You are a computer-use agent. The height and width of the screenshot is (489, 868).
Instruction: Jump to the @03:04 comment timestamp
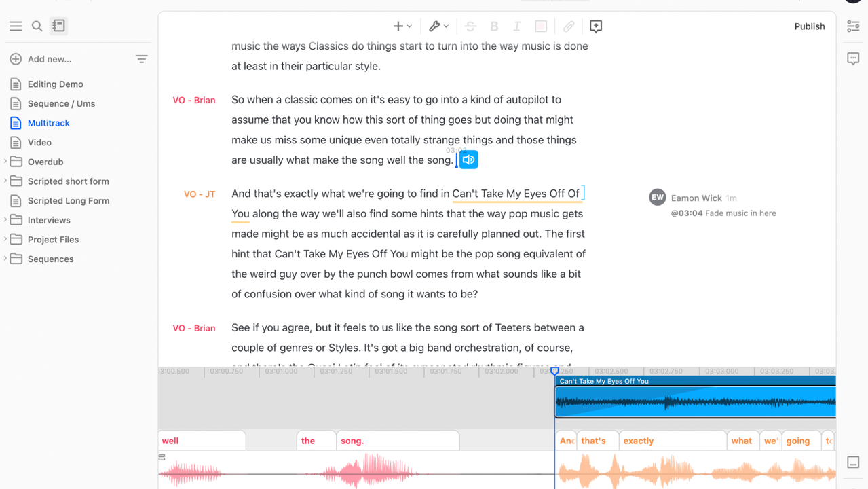coord(687,213)
